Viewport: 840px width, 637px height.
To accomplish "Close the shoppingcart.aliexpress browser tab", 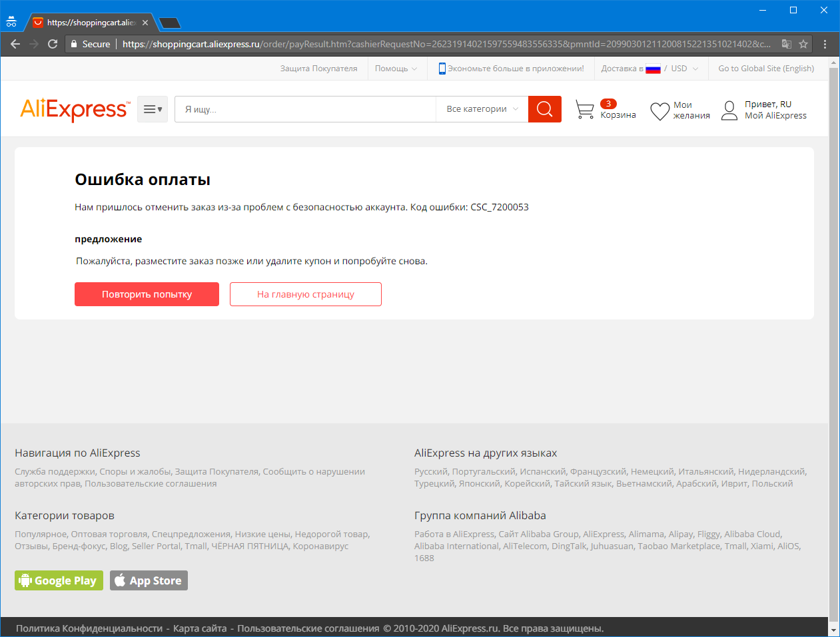I will tap(145, 23).
